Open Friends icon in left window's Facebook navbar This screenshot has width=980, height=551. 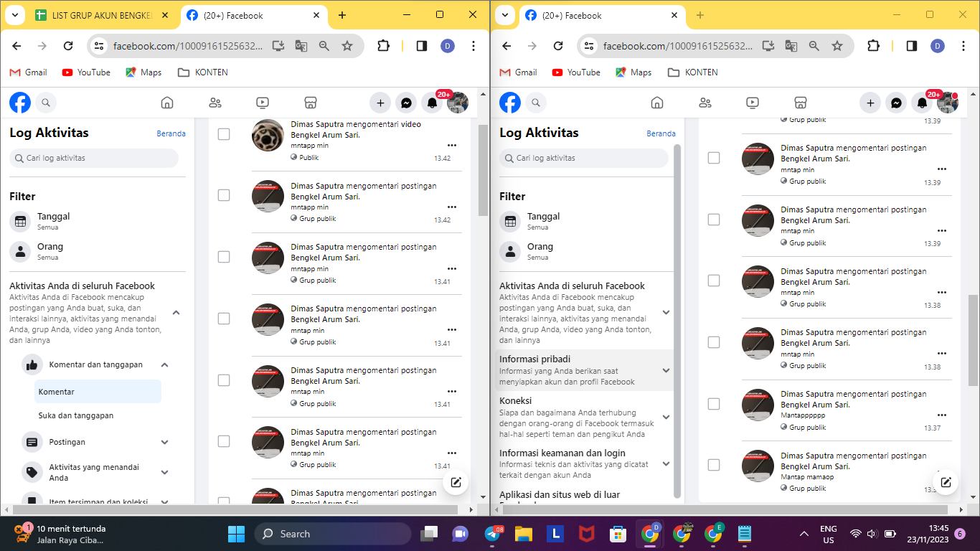[215, 103]
